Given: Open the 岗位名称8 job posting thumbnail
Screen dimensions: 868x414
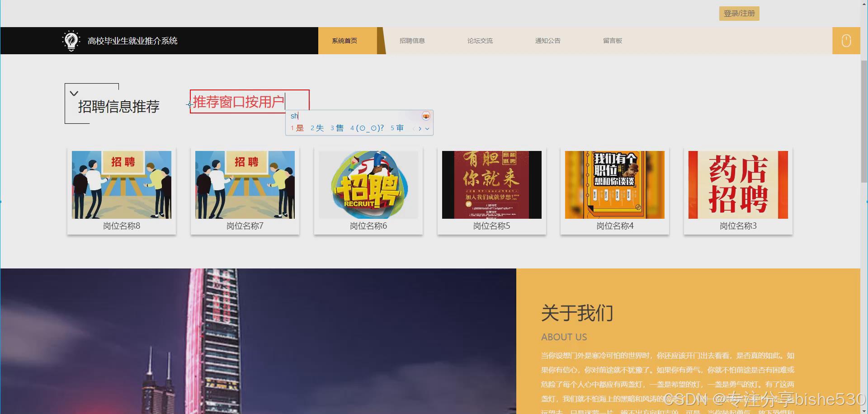Looking at the screenshot, I should click(121, 184).
